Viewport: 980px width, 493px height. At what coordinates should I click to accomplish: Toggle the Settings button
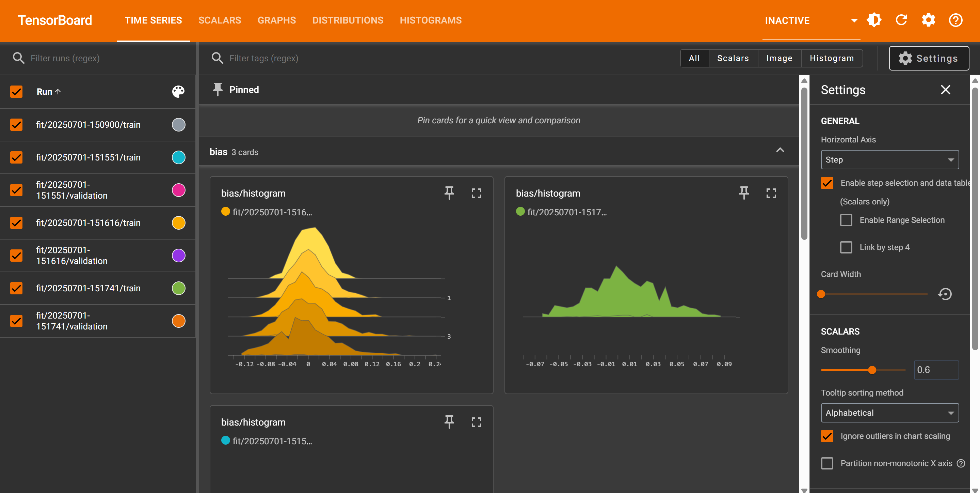click(929, 58)
